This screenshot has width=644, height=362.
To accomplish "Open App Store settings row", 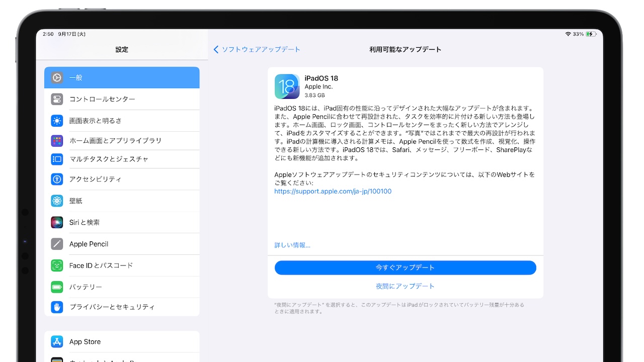I will pyautogui.click(x=122, y=342).
